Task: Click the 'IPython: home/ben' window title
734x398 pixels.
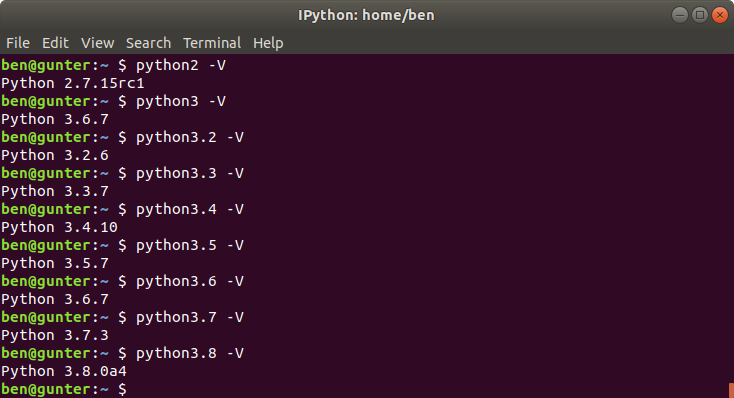Action: [x=367, y=15]
